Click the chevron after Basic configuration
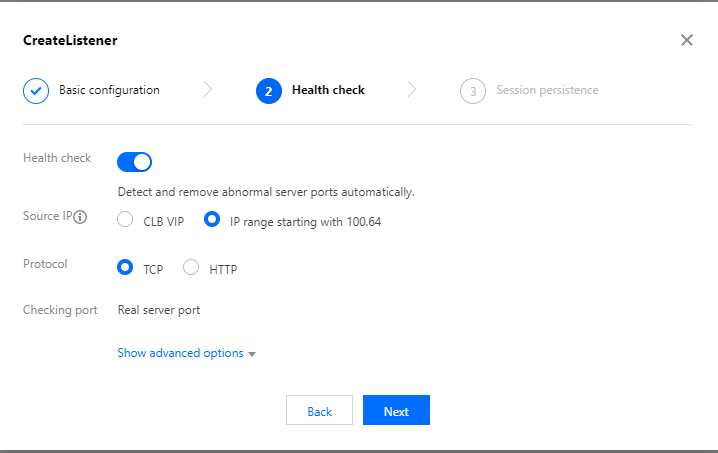This screenshot has width=718, height=453. (x=208, y=90)
